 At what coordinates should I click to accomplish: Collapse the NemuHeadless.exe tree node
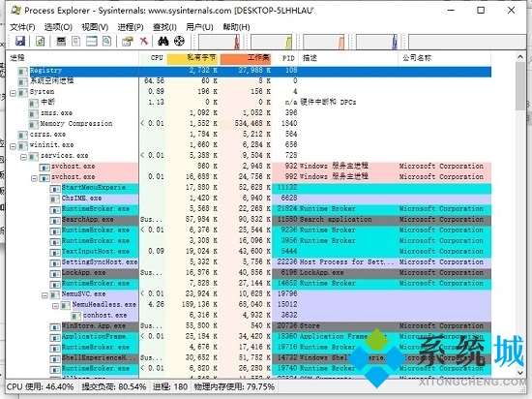pos(55,306)
